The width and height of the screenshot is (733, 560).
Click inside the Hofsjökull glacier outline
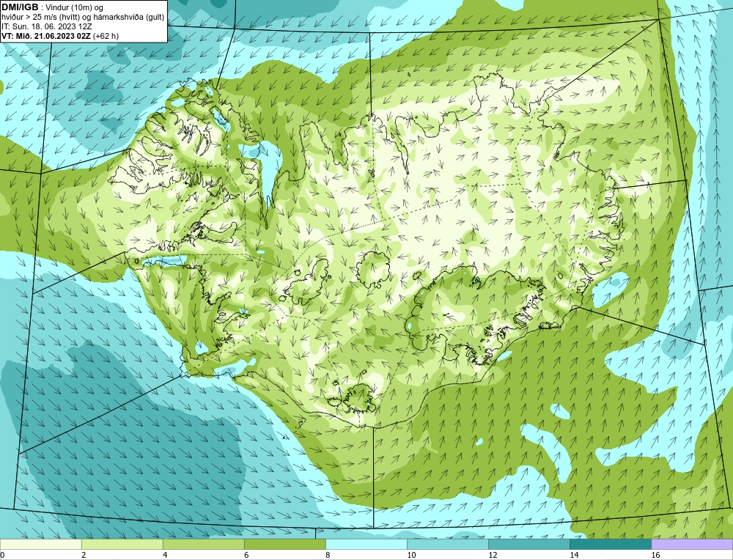[x=374, y=270]
